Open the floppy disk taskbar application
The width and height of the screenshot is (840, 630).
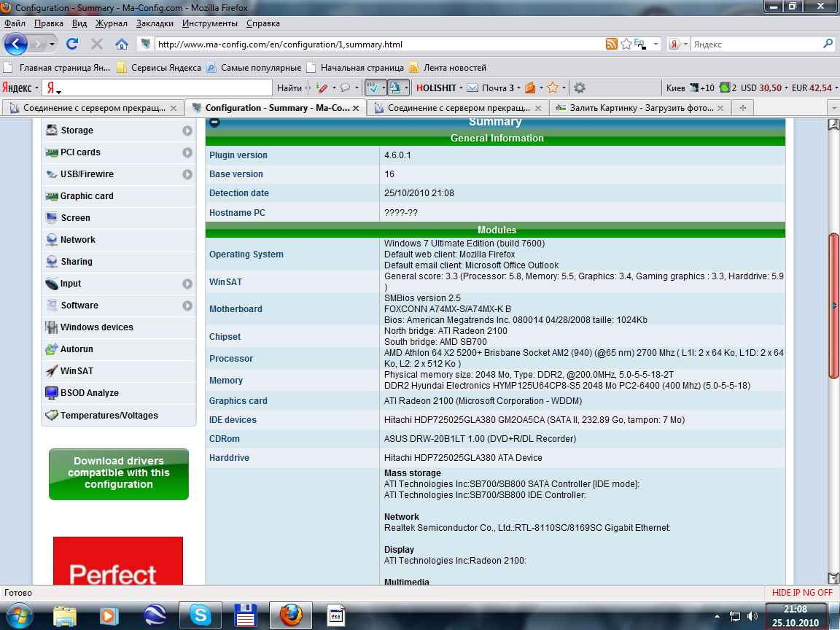[x=245, y=615]
